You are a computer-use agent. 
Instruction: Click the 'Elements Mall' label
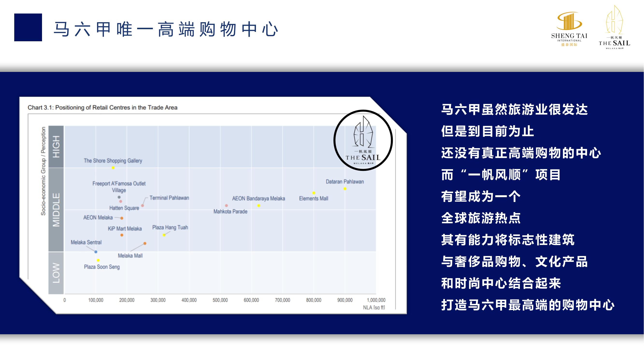313,198
